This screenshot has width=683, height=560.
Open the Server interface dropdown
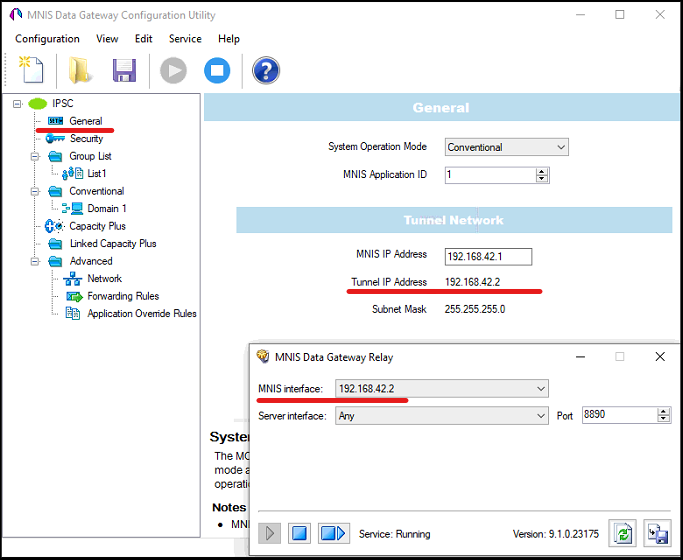541,416
